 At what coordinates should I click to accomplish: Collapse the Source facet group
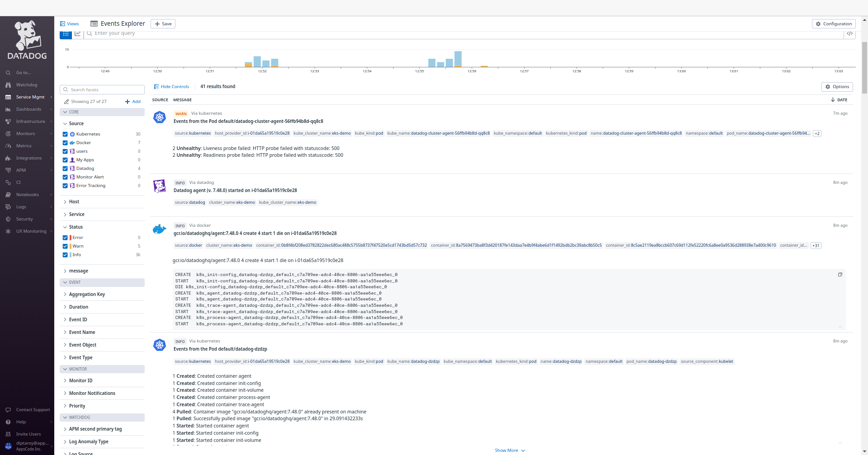pyautogui.click(x=65, y=123)
